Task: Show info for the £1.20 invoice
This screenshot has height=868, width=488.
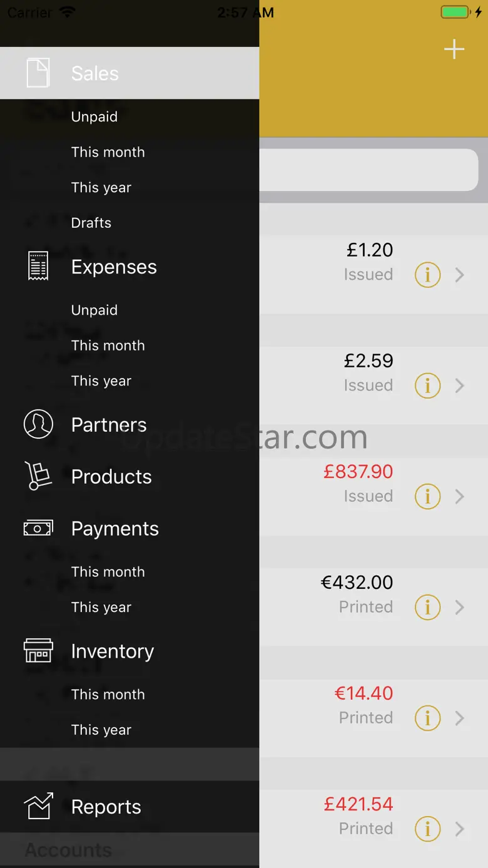Action: click(428, 275)
